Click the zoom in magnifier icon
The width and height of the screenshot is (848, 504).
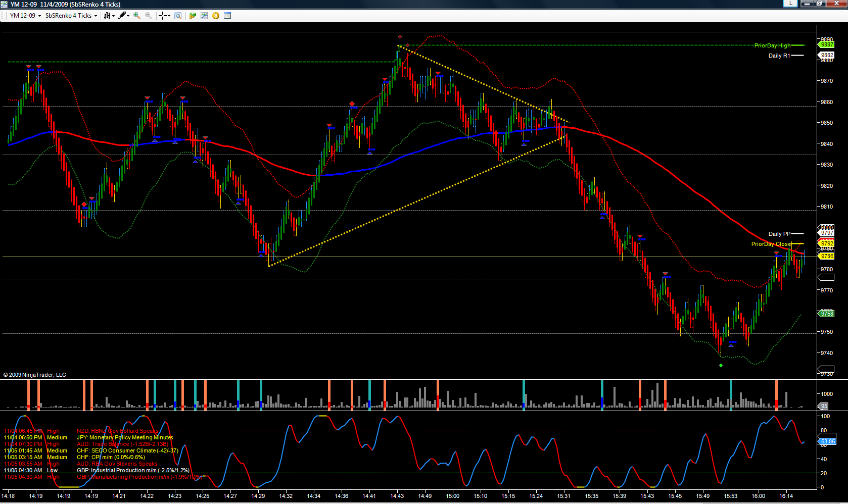pyautogui.click(x=137, y=16)
